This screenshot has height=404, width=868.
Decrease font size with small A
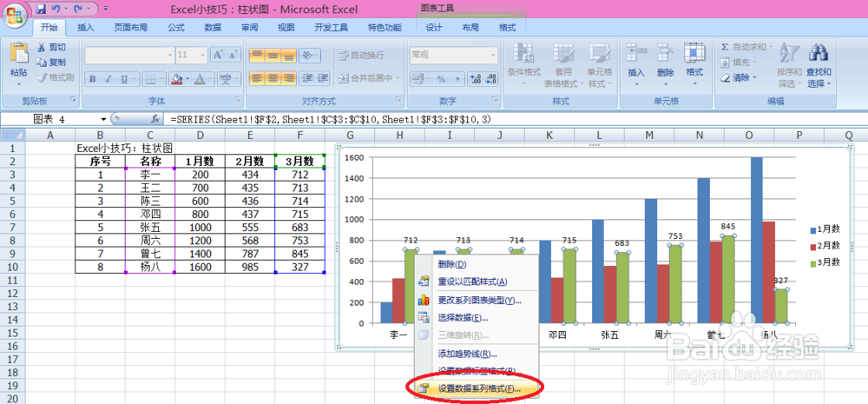tap(233, 55)
